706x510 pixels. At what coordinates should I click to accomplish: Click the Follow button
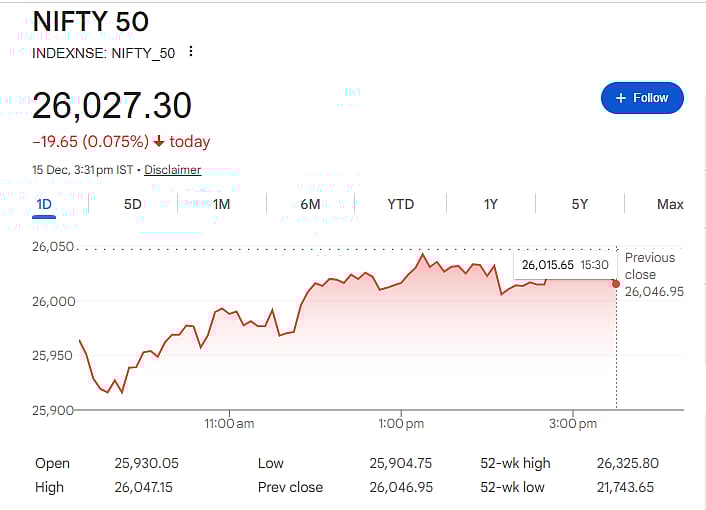click(642, 98)
